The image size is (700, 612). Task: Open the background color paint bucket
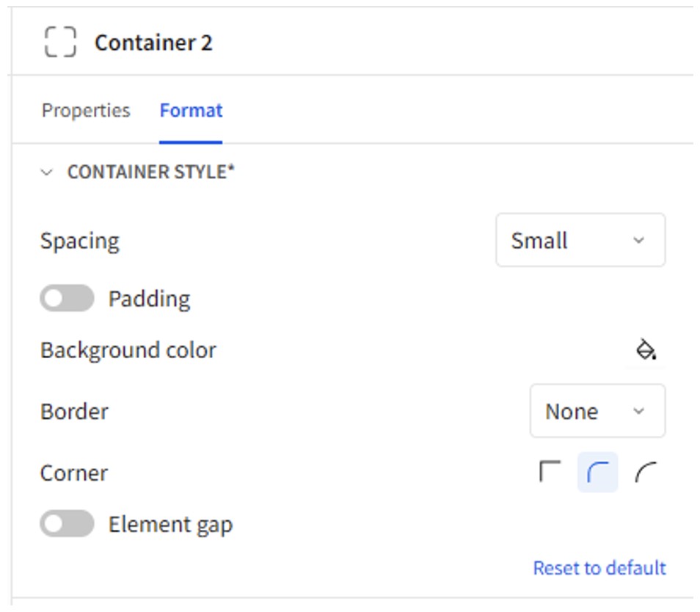(x=646, y=349)
